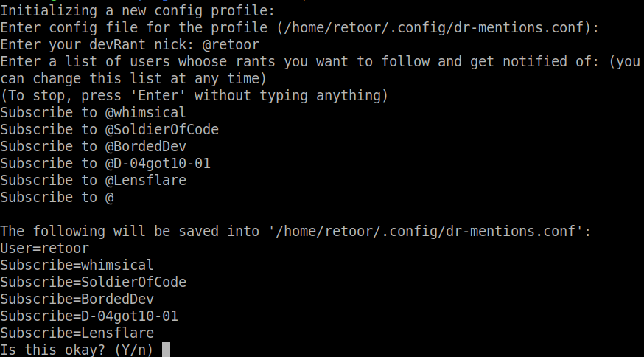The image size is (644, 357).
Task: Click the "Enter a list of users" instruction line
Action: pos(320,61)
